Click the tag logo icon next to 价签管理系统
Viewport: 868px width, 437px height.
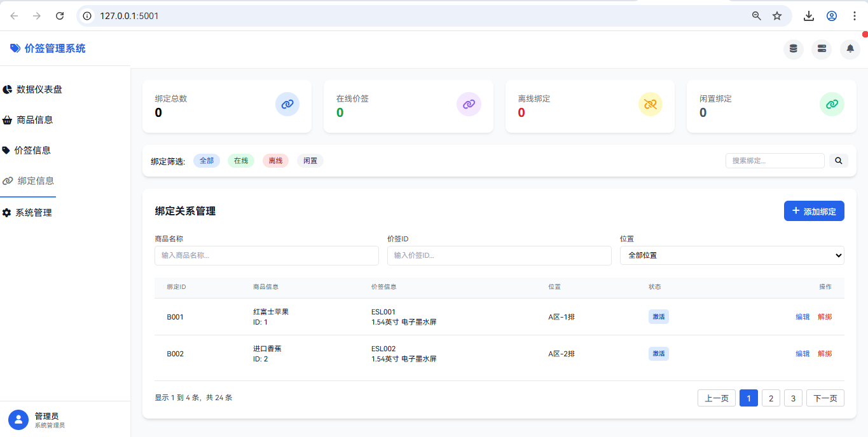(15, 48)
